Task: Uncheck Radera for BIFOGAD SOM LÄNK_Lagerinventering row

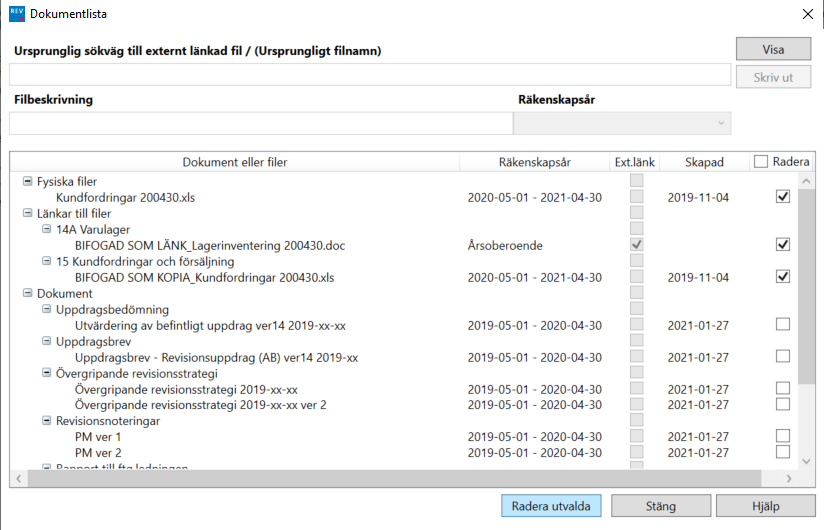Action: 782,244
